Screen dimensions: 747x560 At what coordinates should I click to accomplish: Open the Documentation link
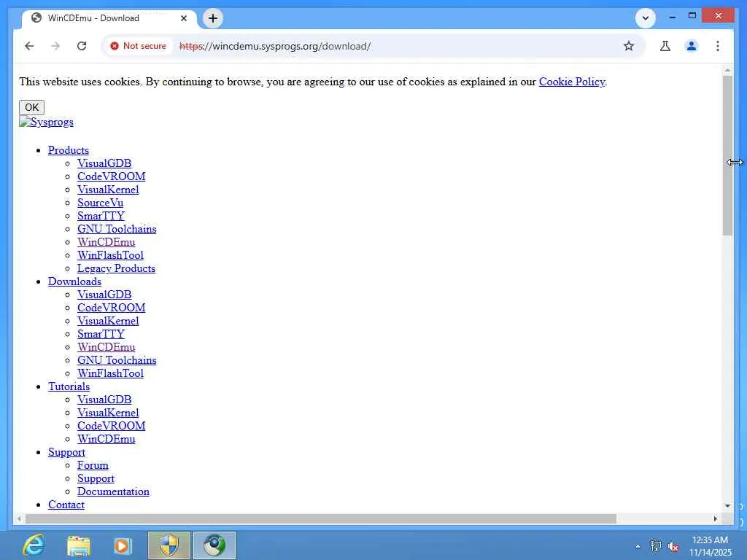[x=113, y=491]
